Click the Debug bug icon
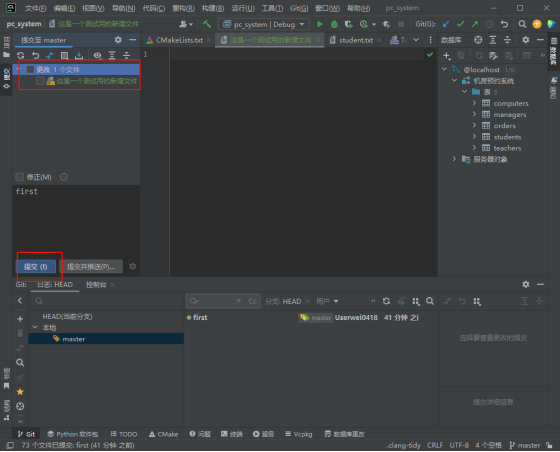This screenshot has width=560, height=452. click(334, 24)
